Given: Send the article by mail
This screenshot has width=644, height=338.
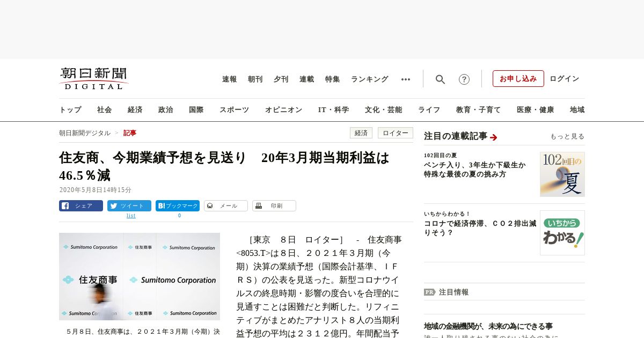Looking at the screenshot, I should click(x=226, y=205).
